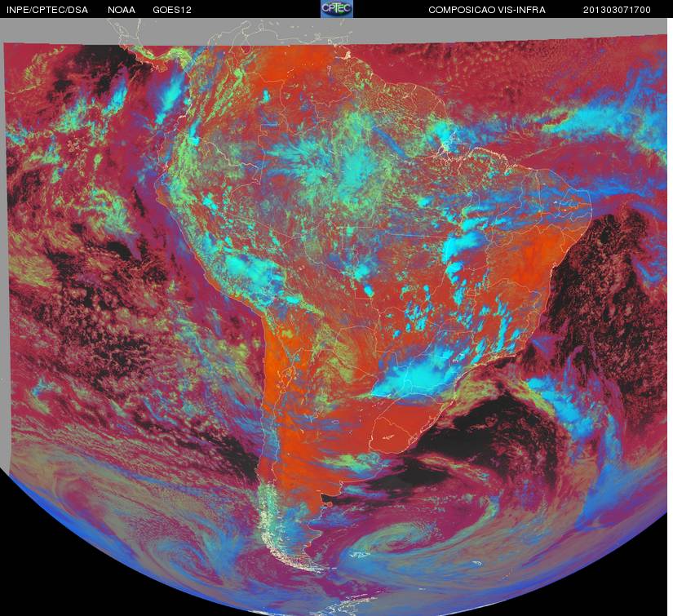Click the GOES12 satellite label
Screen dimensions: 673x616
(172, 10)
